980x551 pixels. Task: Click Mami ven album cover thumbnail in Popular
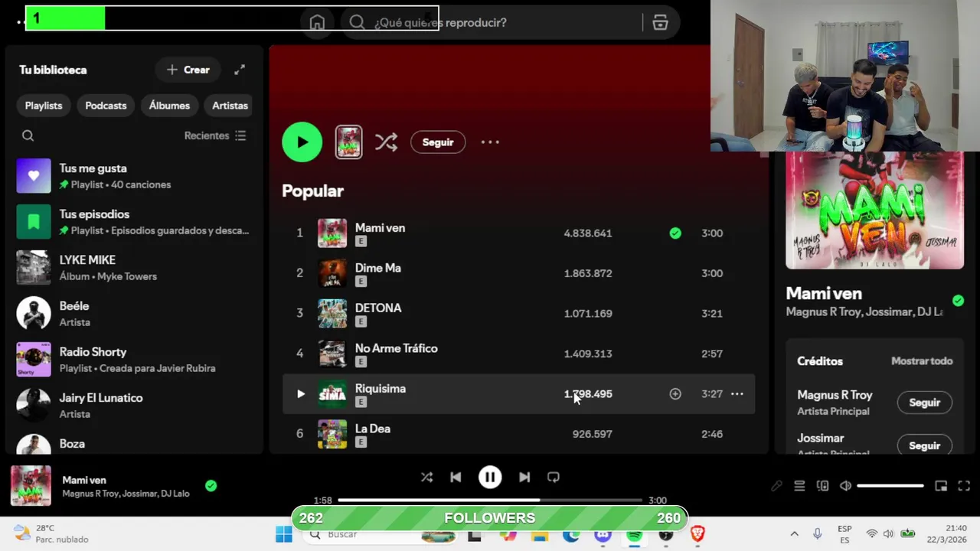click(332, 233)
